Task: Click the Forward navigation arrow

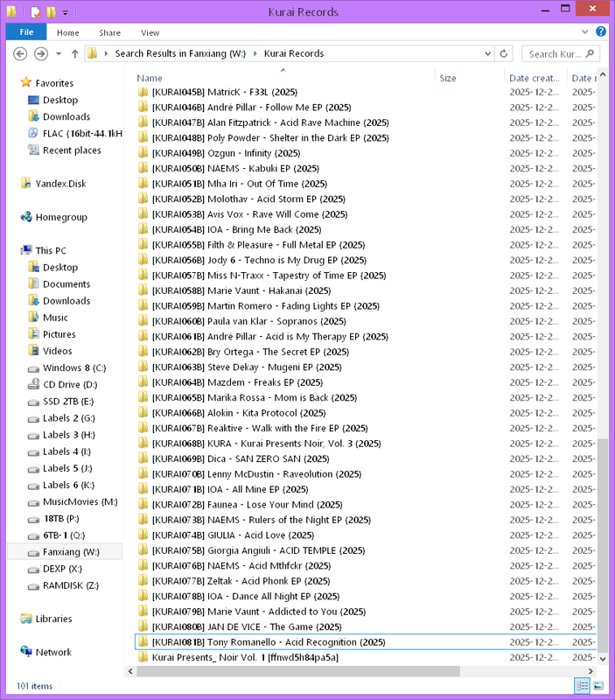Action: pyautogui.click(x=41, y=54)
